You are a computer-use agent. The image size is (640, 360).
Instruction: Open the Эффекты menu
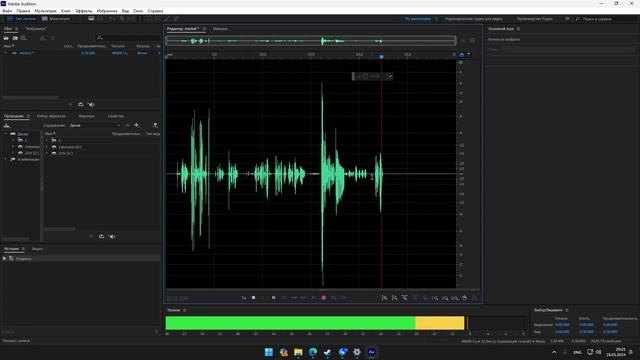coord(84,11)
